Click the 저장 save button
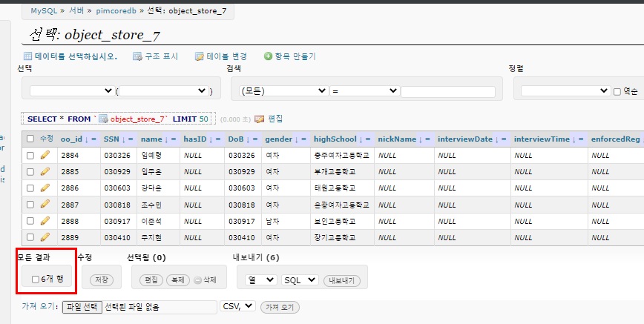The image size is (644, 324). (102, 280)
